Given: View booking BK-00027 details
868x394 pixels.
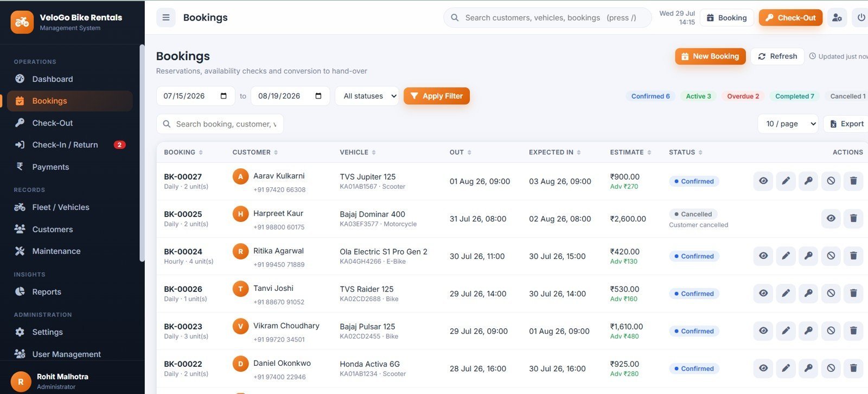Looking at the screenshot, I should tap(763, 181).
